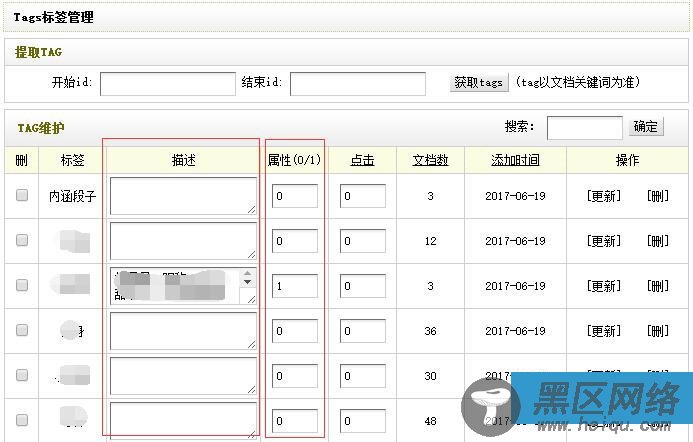The width and height of the screenshot is (693, 442).
Task: Click the 操作 column header
Action: [627, 160]
